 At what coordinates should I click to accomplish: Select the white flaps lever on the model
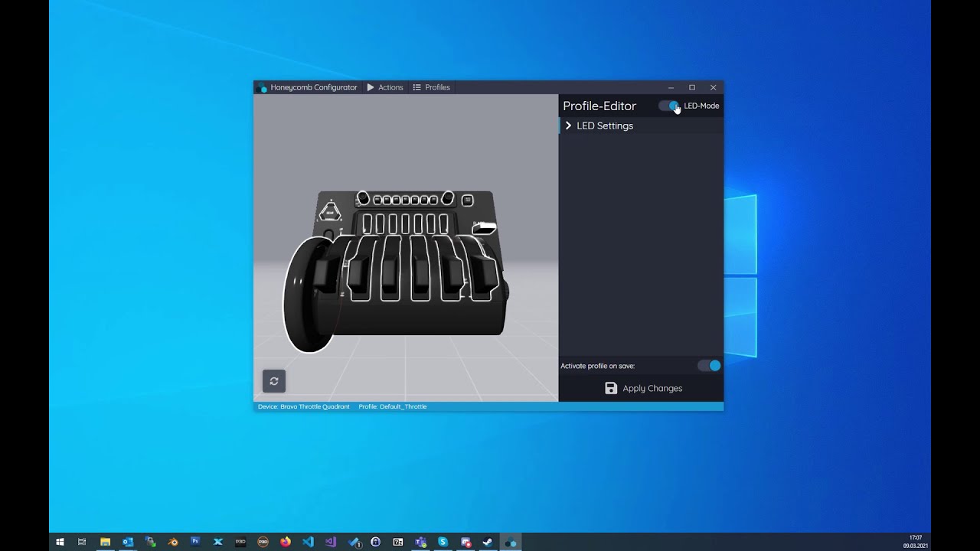click(x=484, y=227)
